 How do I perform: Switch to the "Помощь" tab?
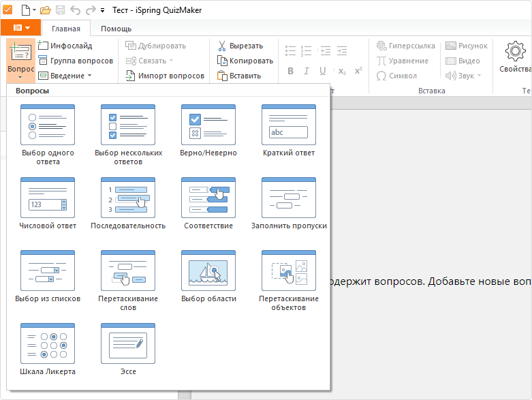[x=116, y=29]
